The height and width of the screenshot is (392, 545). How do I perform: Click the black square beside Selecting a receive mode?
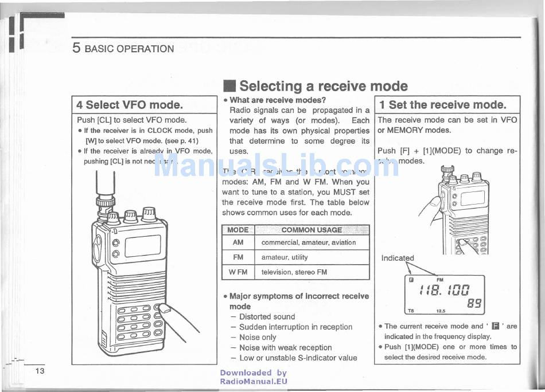[x=230, y=87]
